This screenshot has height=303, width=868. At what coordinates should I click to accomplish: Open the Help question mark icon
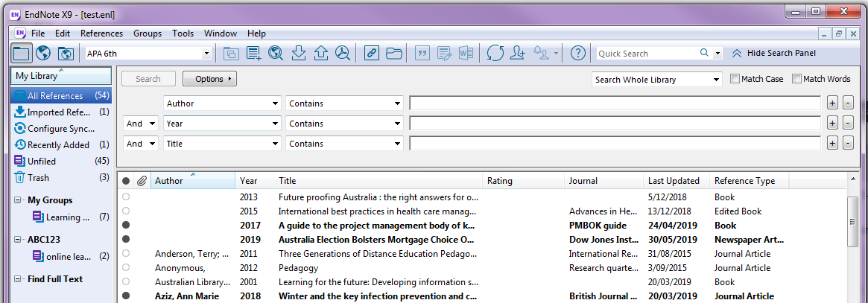(577, 53)
